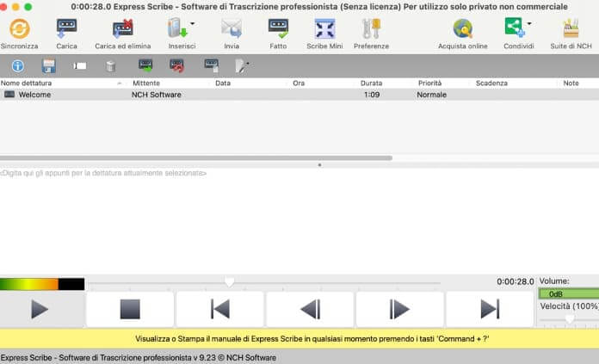Click the yellow manual tip banner
599x364 pixels.
[299, 339]
